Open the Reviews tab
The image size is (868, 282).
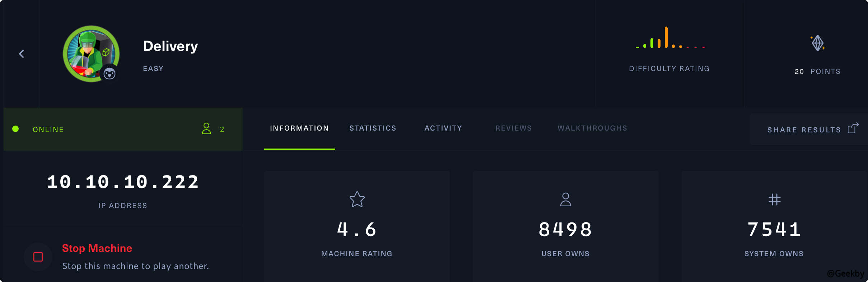pyautogui.click(x=513, y=128)
